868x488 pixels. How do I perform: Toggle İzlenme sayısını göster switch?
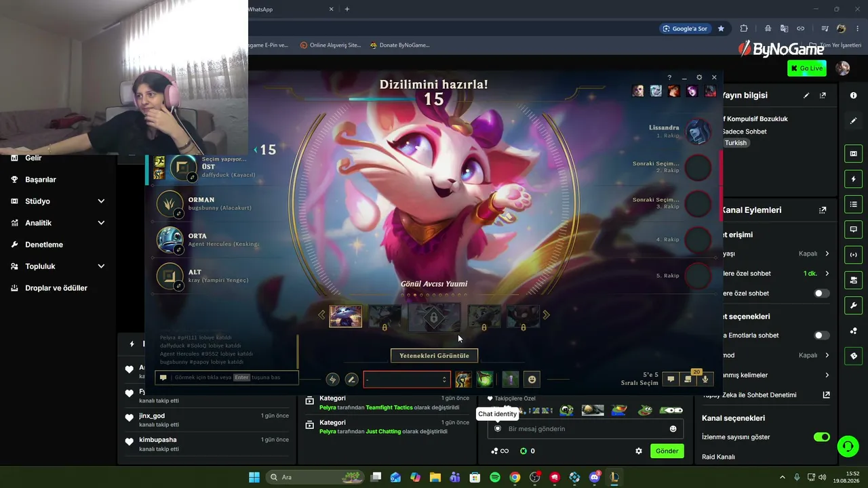tap(822, 437)
